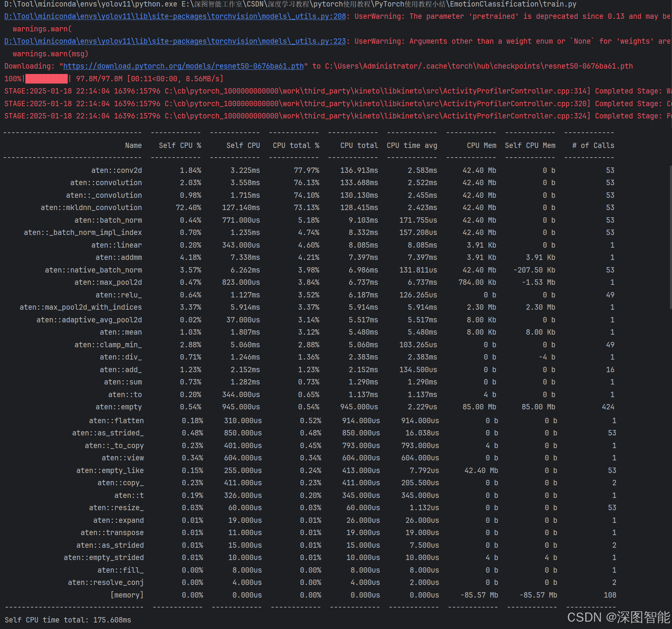The width and height of the screenshot is (672, 629).
Task: Click the aten::linear row name
Action: tap(117, 245)
